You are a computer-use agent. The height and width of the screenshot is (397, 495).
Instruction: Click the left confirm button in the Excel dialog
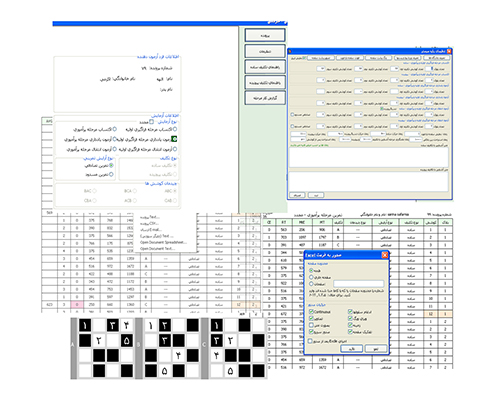(x=351, y=349)
